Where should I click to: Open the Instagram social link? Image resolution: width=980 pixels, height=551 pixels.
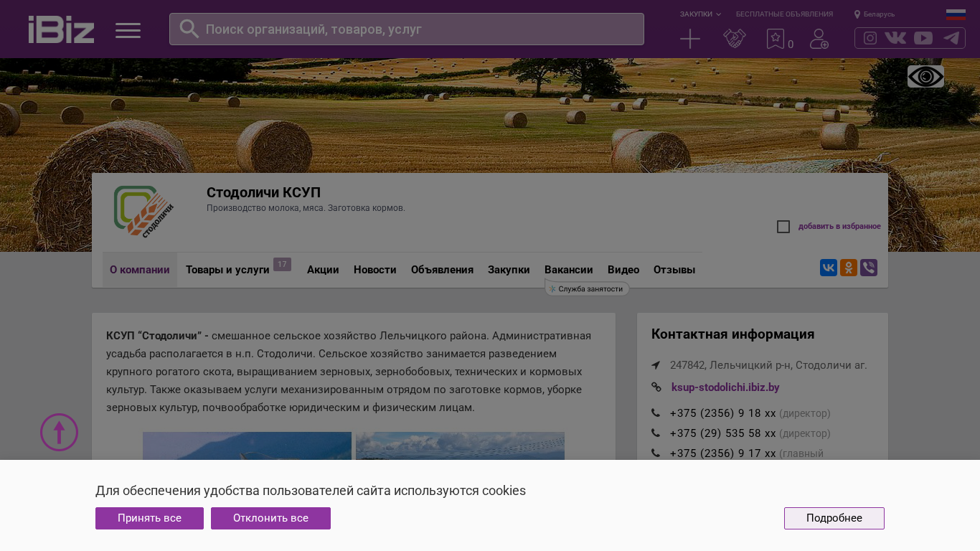tap(870, 38)
